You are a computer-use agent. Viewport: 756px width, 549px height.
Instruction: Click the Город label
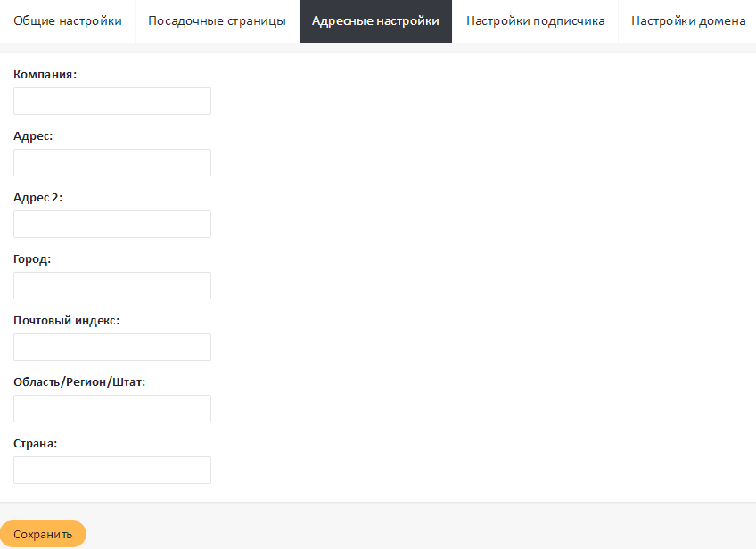click(32, 259)
